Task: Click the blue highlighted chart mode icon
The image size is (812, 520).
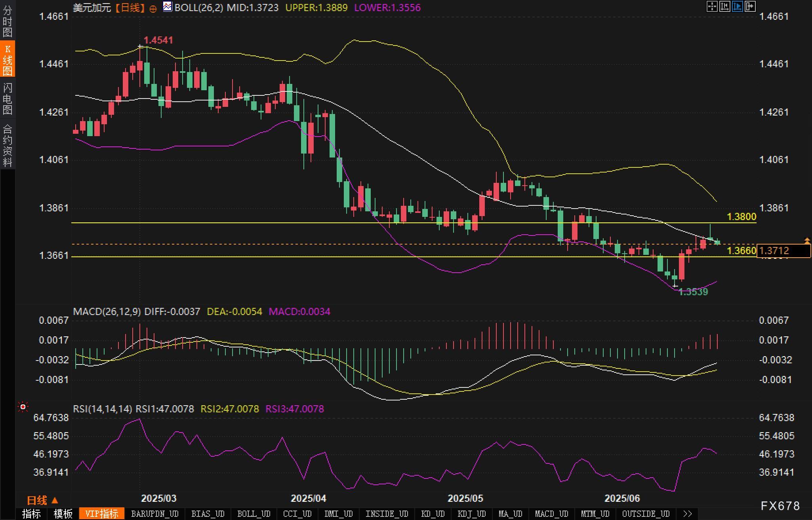Action: coord(737,6)
